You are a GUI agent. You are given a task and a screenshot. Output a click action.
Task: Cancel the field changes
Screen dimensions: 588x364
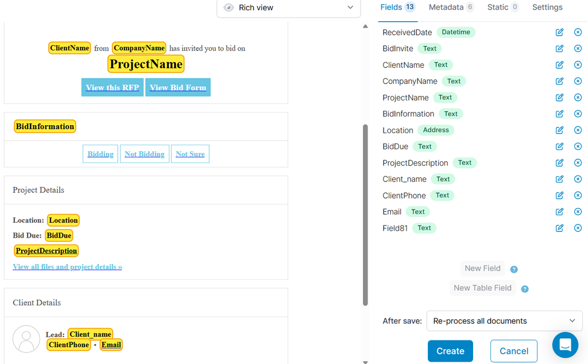[513, 351]
